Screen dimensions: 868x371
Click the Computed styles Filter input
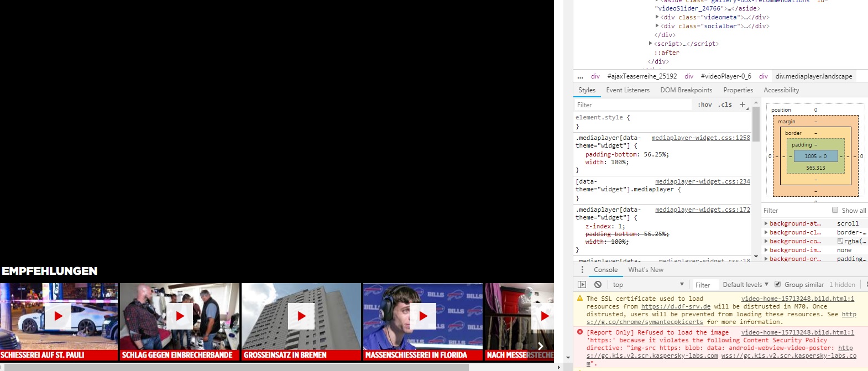click(795, 211)
